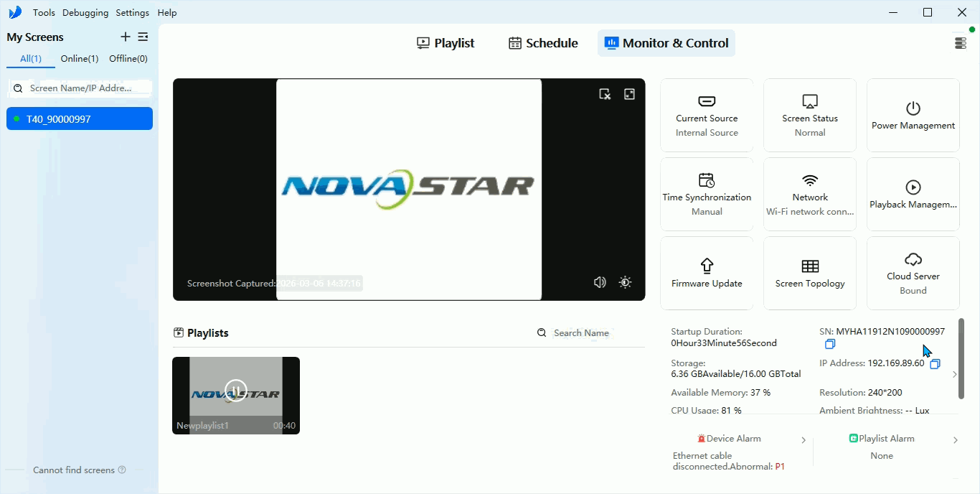Expand device info with the right chevron
980x494 pixels.
(x=954, y=374)
